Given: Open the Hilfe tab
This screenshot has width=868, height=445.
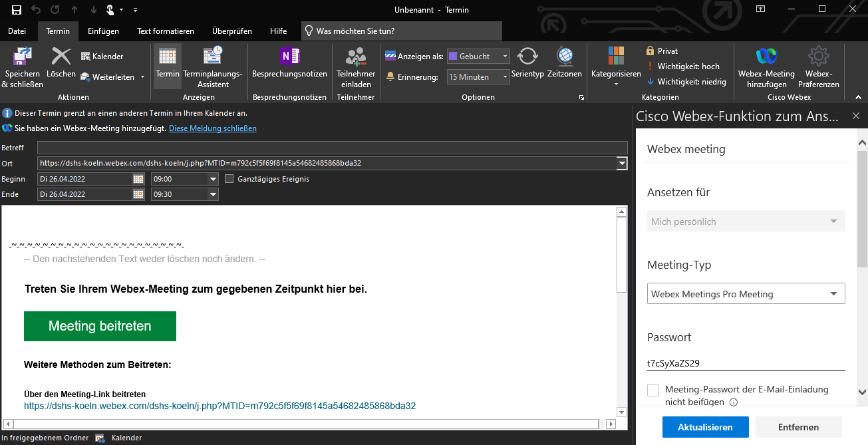Looking at the screenshot, I should 279,31.
